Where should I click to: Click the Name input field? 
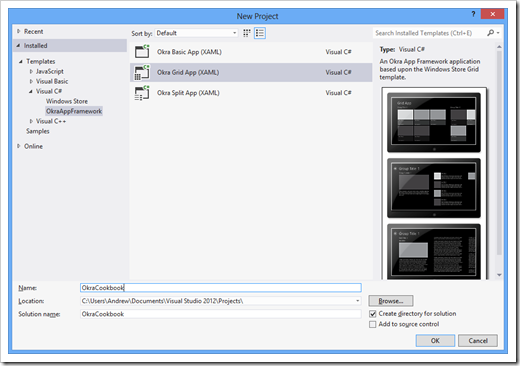(221, 288)
